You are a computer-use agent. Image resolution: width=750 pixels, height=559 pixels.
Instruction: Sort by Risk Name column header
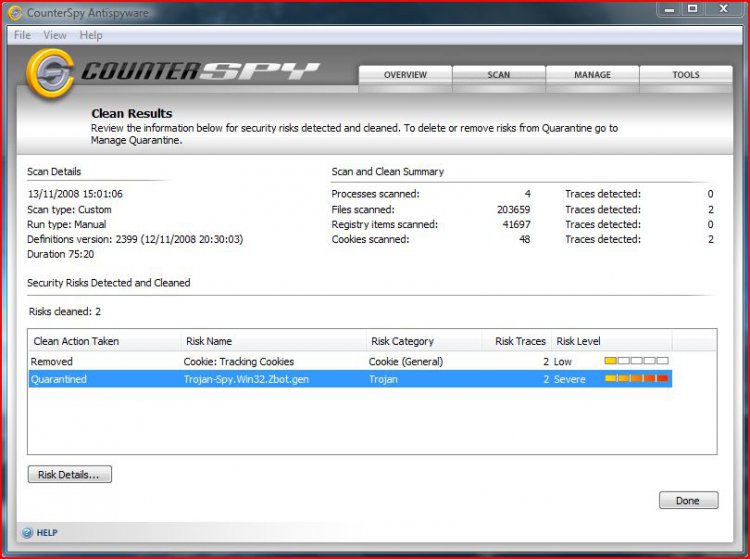pos(273,341)
